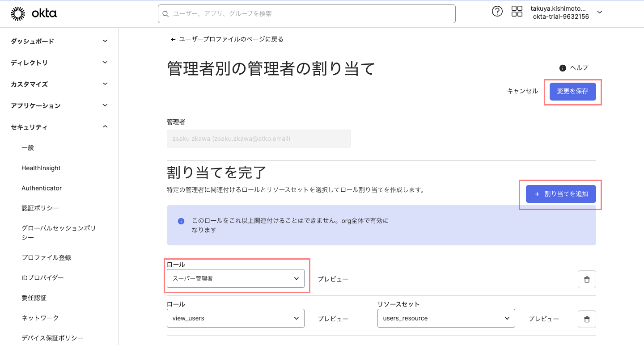
Task: Select HealthInsight in the sidebar
Action: [x=41, y=168]
